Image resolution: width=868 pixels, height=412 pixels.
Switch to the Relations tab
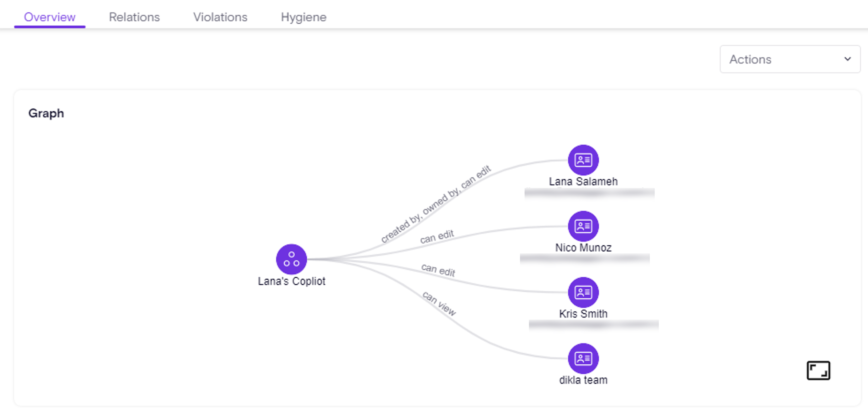[134, 17]
